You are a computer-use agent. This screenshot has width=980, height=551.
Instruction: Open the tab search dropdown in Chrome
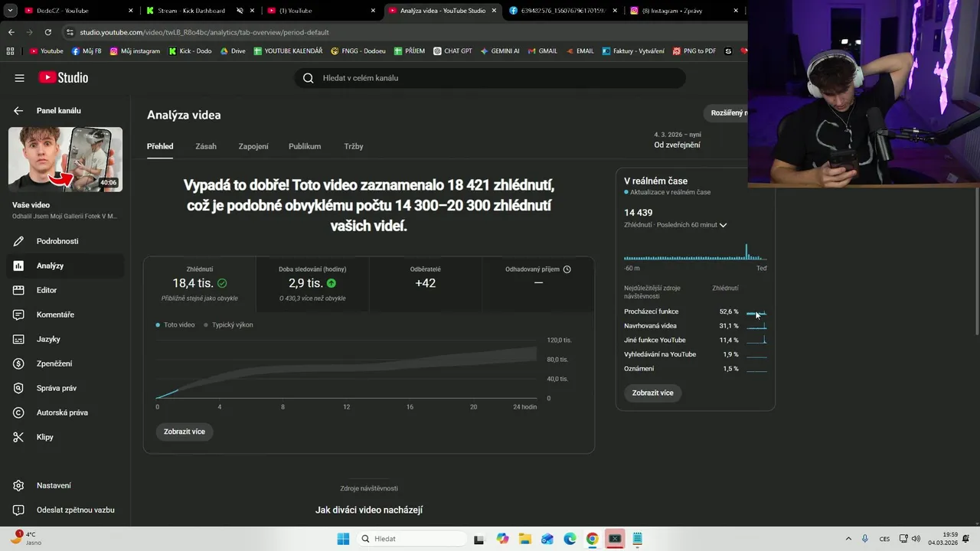click(11, 11)
